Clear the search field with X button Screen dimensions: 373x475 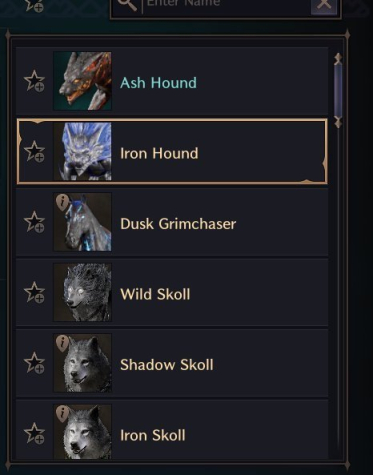click(323, 5)
